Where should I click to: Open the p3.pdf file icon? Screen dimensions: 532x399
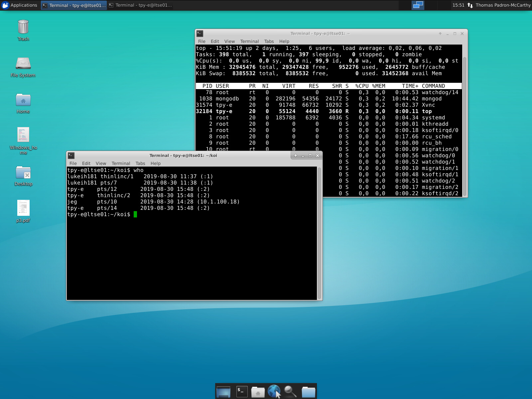coord(23,208)
